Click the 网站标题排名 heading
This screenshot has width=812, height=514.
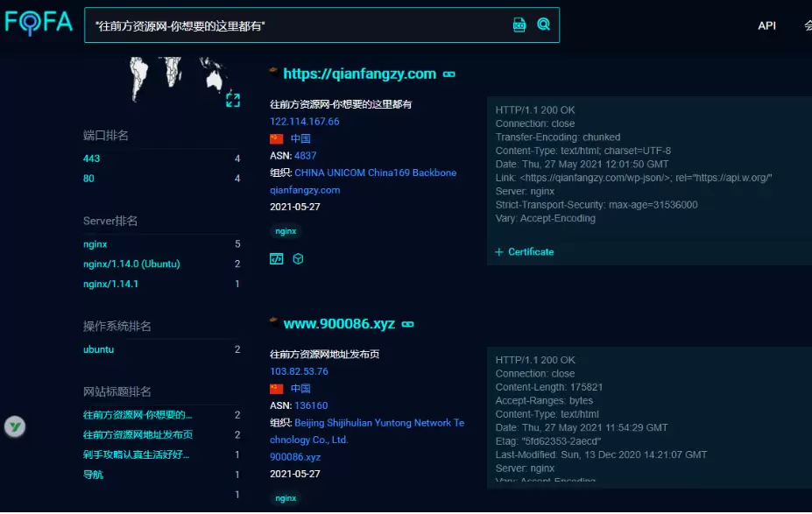[x=117, y=391]
